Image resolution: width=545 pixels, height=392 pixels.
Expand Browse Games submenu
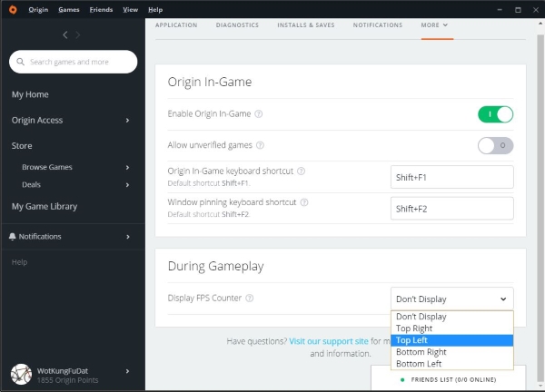pos(127,167)
